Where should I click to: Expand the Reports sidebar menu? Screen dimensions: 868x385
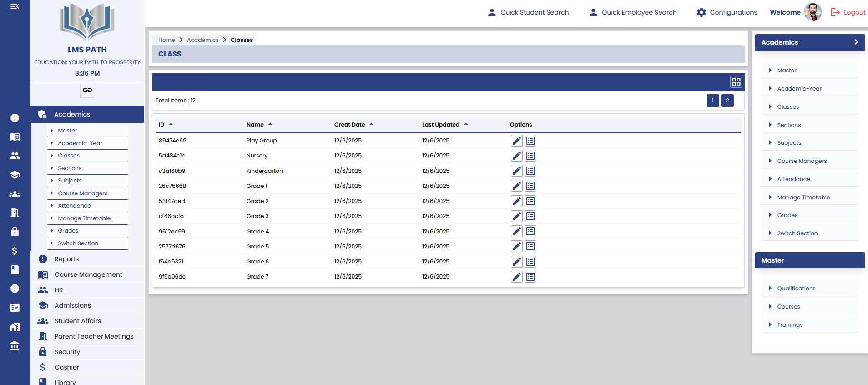(x=87, y=259)
